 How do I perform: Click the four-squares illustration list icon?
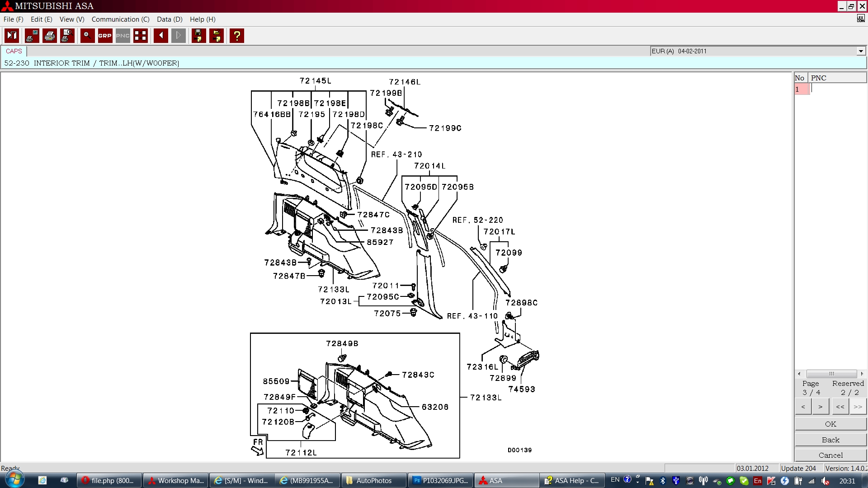[x=141, y=36]
